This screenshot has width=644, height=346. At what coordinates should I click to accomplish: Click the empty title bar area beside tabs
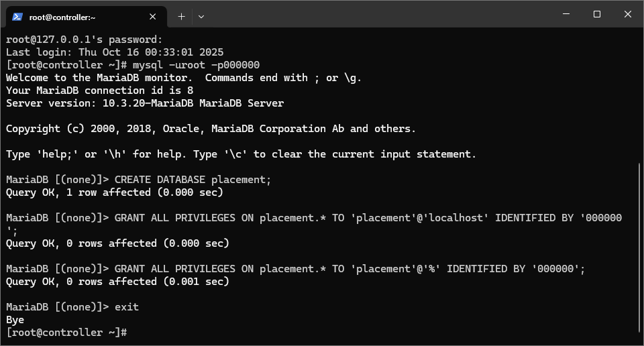point(378,14)
